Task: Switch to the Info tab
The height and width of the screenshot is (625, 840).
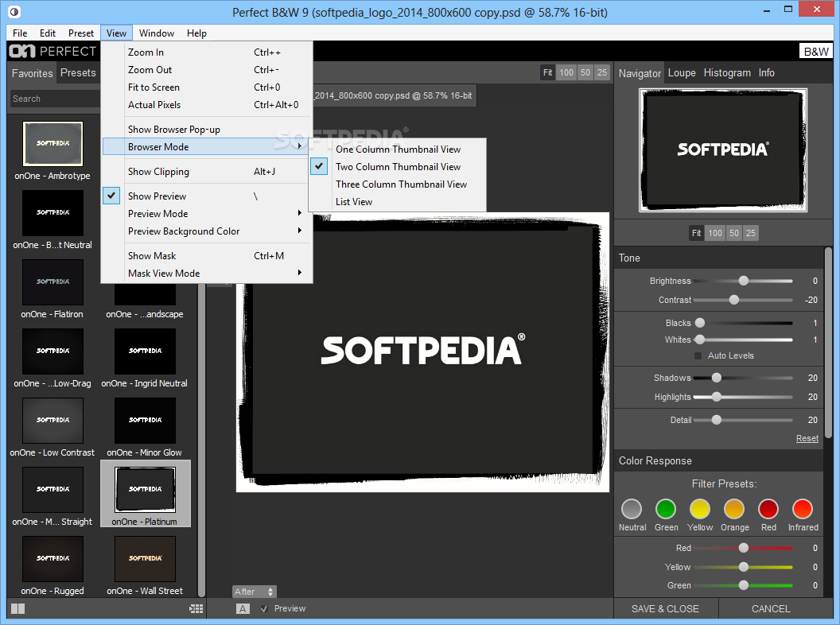Action: (x=766, y=73)
